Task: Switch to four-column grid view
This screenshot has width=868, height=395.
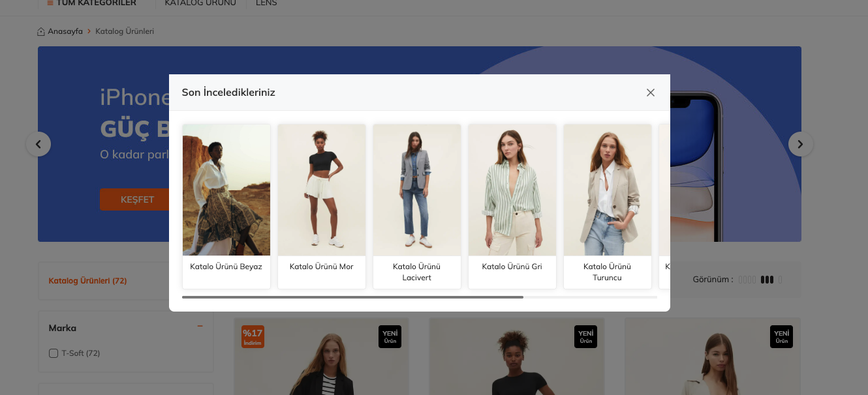Action: pos(748,280)
